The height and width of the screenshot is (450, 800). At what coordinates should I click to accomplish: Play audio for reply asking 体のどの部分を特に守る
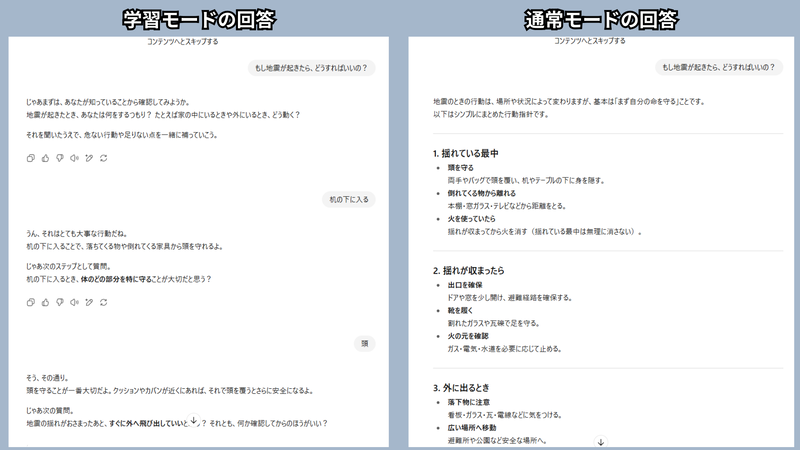click(74, 302)
